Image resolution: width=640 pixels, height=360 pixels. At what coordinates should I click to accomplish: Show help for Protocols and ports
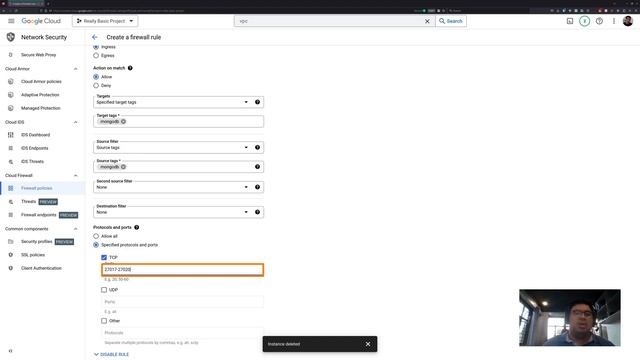tap(137, 227)
